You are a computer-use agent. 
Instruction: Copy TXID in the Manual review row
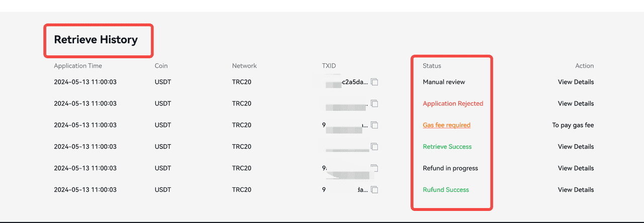(x=374, y=82)
